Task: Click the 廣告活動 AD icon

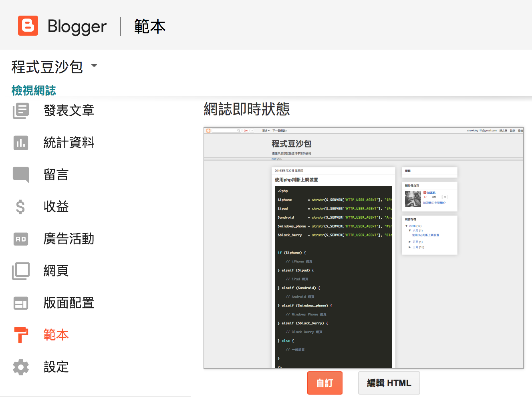Action: pyautogui.click(x=21, y=239)
